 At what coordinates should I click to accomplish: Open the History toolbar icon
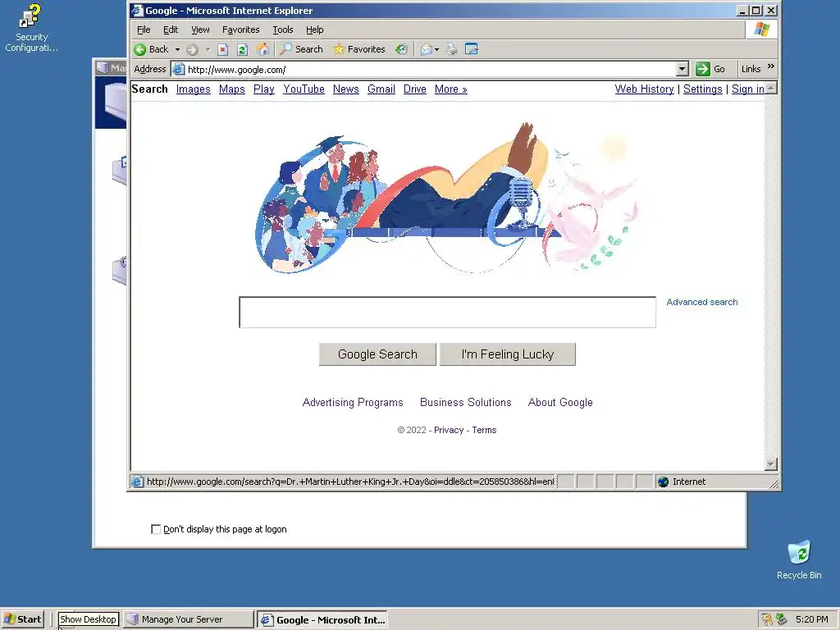point(401,50)
